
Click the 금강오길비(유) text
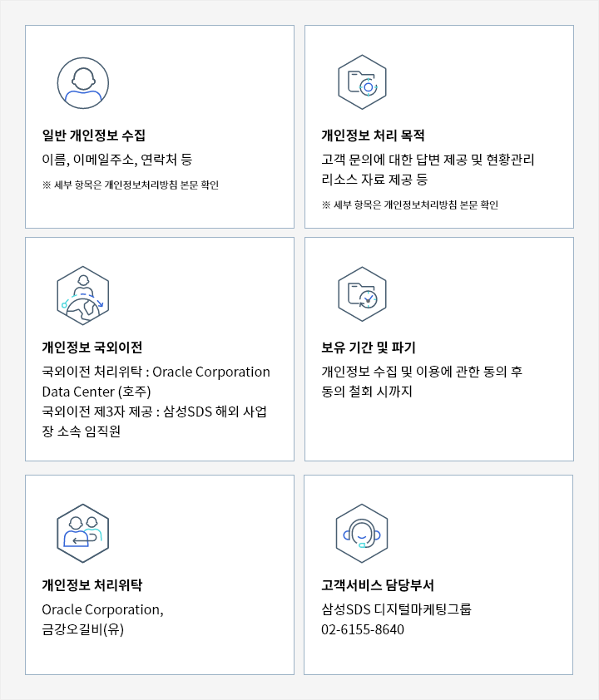[x=82, y=629]
